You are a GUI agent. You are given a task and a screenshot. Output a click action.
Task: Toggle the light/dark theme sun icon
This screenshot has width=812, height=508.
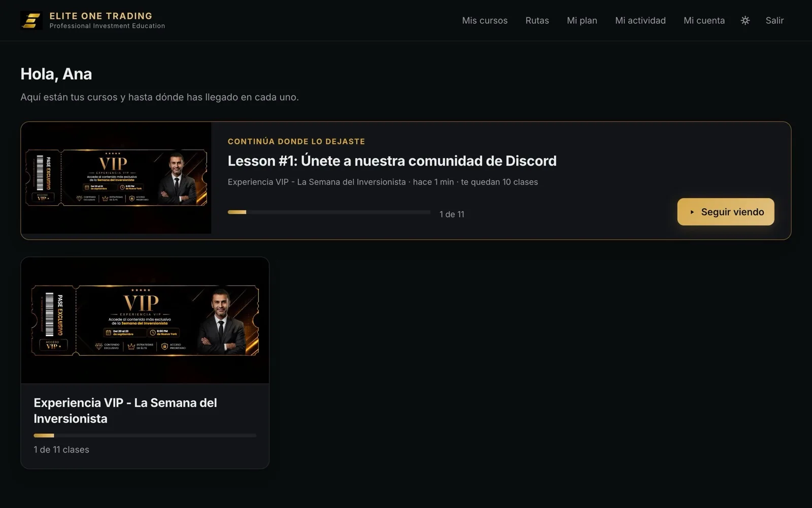(x=745, y=20)
